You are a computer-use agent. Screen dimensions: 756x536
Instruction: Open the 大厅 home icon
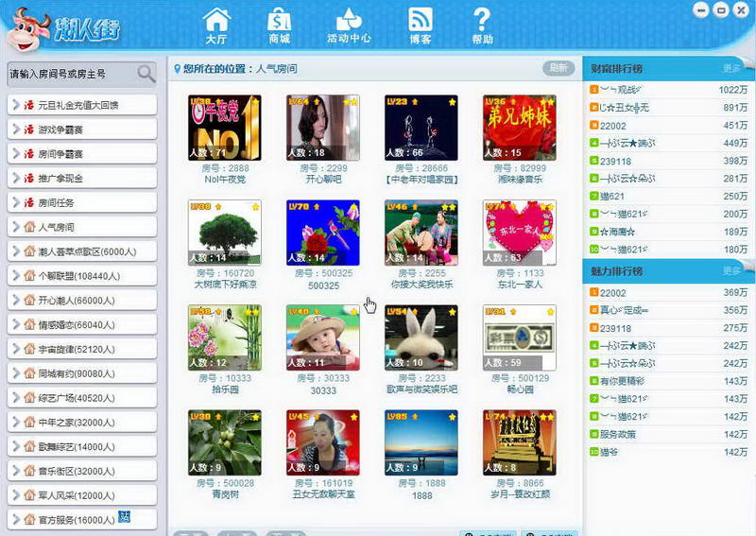(x=216, y=26)
